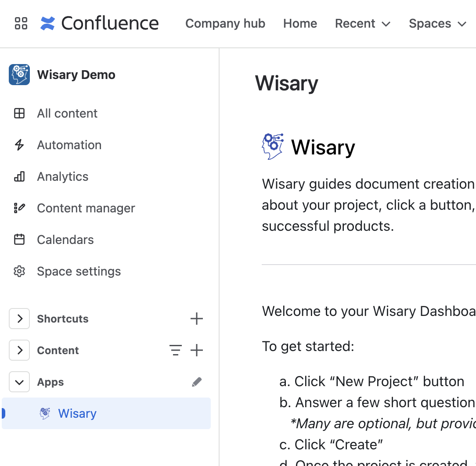The image size is (476, 466).
Task: Go to Home in top navigation
Action: pos(300,23)
